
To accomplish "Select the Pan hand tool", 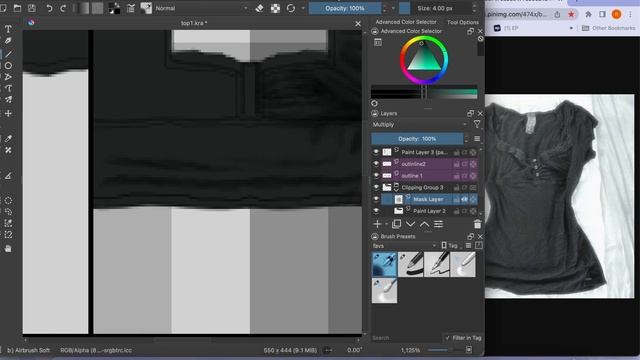I will [x=8, y=249].
